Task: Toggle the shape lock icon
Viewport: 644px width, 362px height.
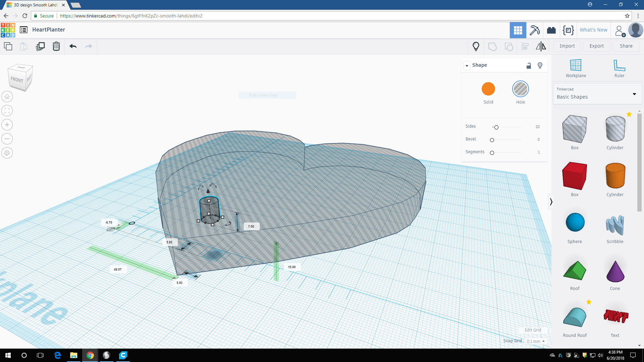Action: click(x=529, y=65)
